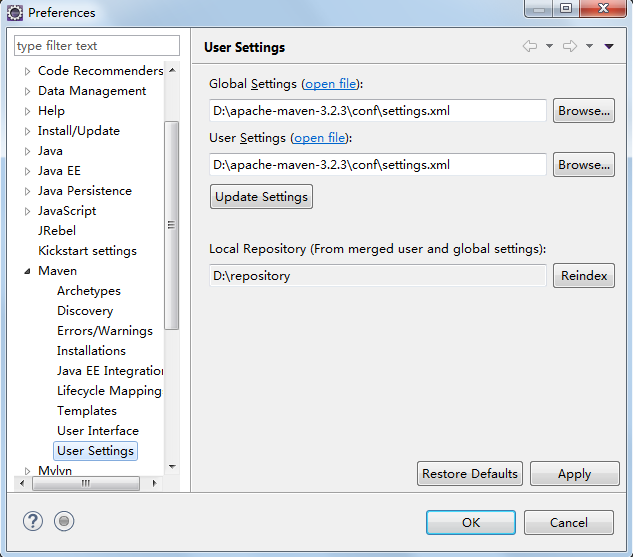Open the back history dropdown arrow

coord(549,47)
